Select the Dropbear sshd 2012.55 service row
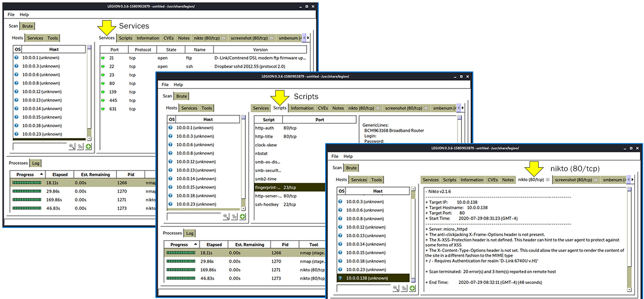The width and height of the screenshot is (644, 299). click(203, 66)
